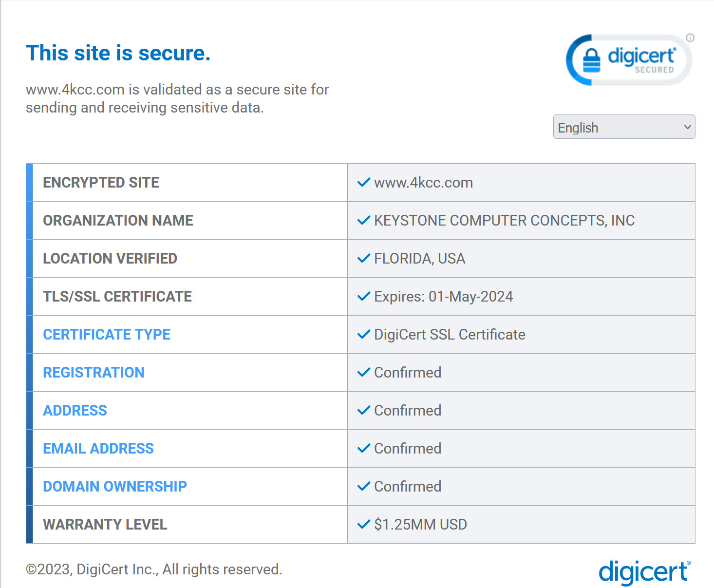Image resolution: width=714 pixels, height=588 pixels.
Task: Click the checkmark in the EMAIL ADDRESS row
Action: click(364, 449)
